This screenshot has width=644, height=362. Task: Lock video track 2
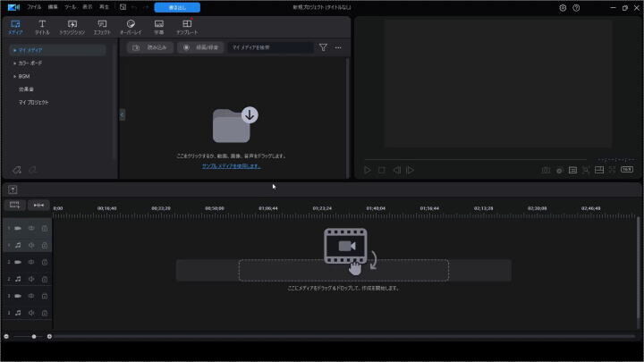pyautogui.click(x=45, y=262)
